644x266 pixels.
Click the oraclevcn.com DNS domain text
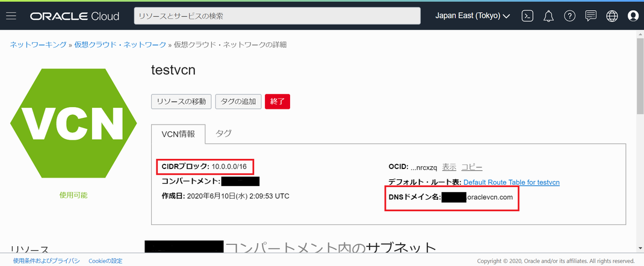tap(491, 197)
